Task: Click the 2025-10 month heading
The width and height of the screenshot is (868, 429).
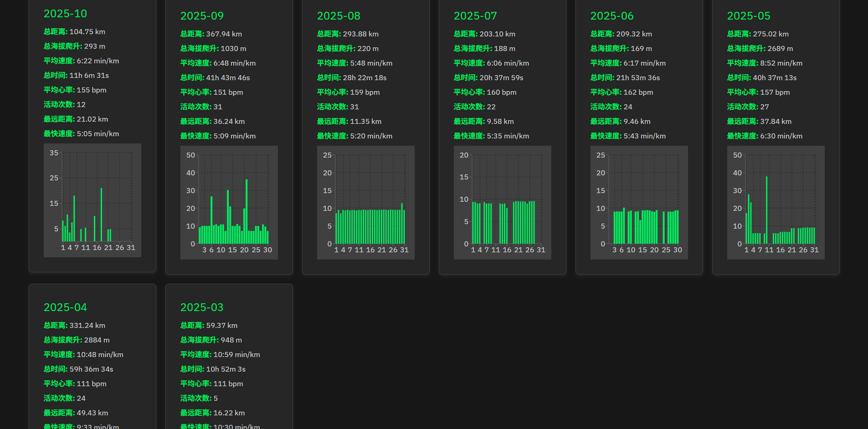Action: click(x=65, y=14)
